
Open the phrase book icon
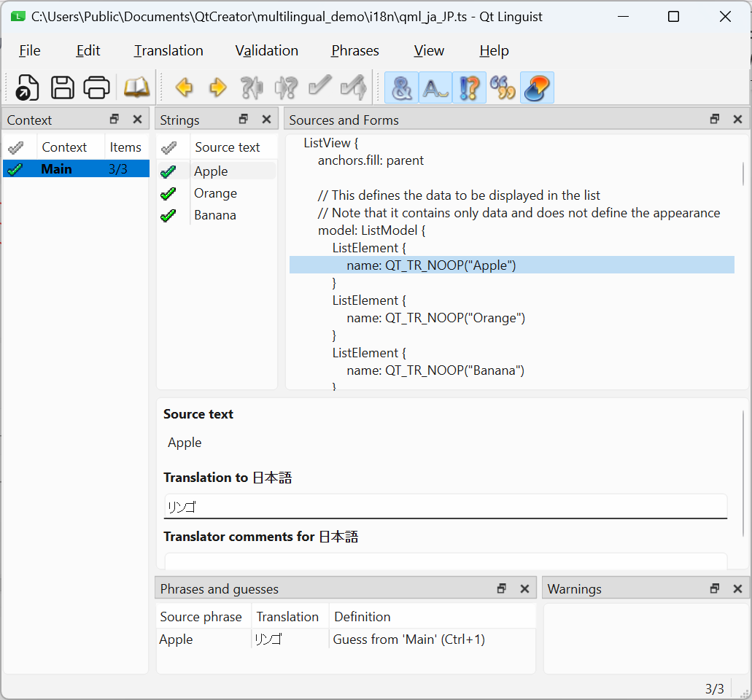coord(136,87)
